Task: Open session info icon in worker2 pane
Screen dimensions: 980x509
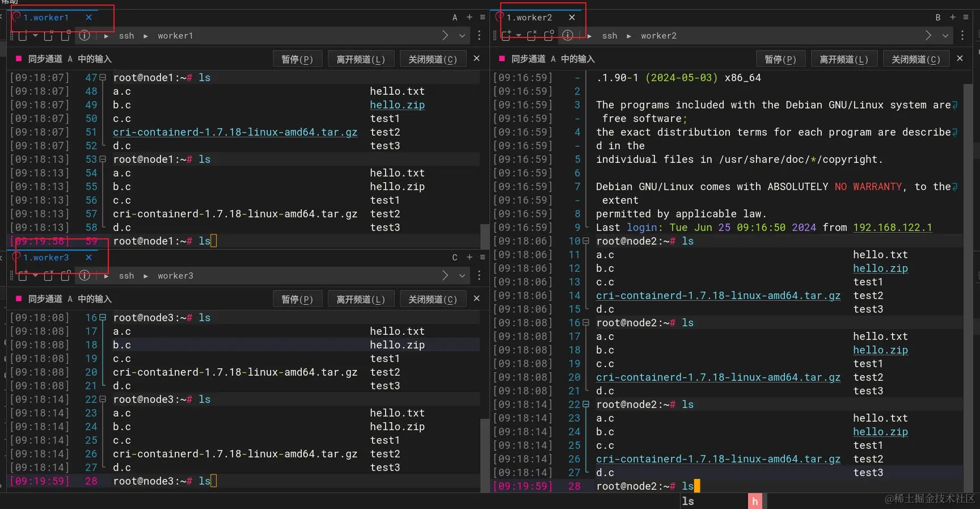Action: (x=568, y=36)
